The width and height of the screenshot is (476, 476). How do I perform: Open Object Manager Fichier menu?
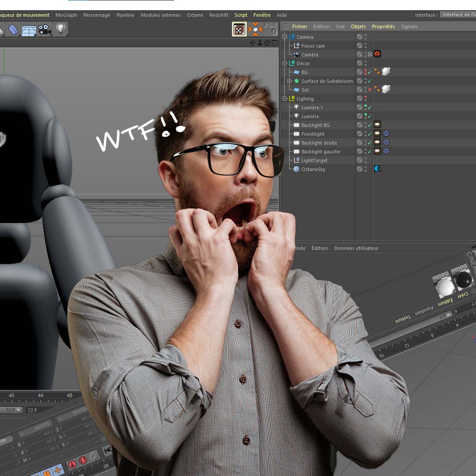(x=300, y=26)
